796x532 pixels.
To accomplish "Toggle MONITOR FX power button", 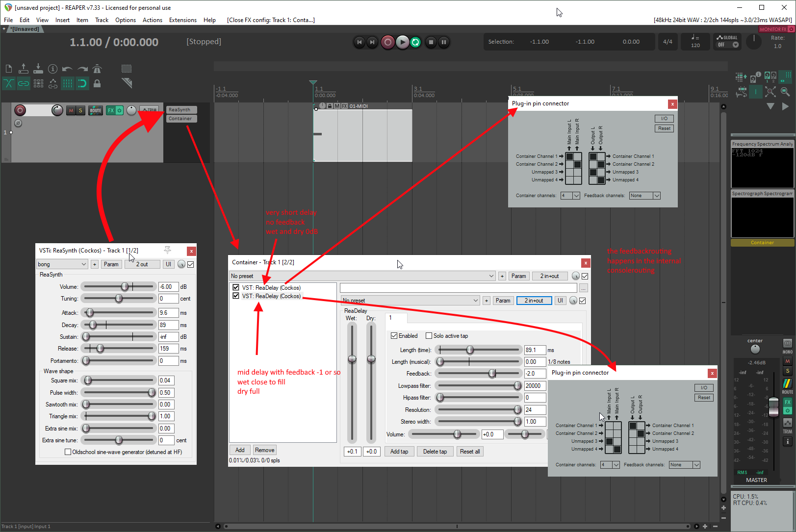I will (x=791, y=29).
